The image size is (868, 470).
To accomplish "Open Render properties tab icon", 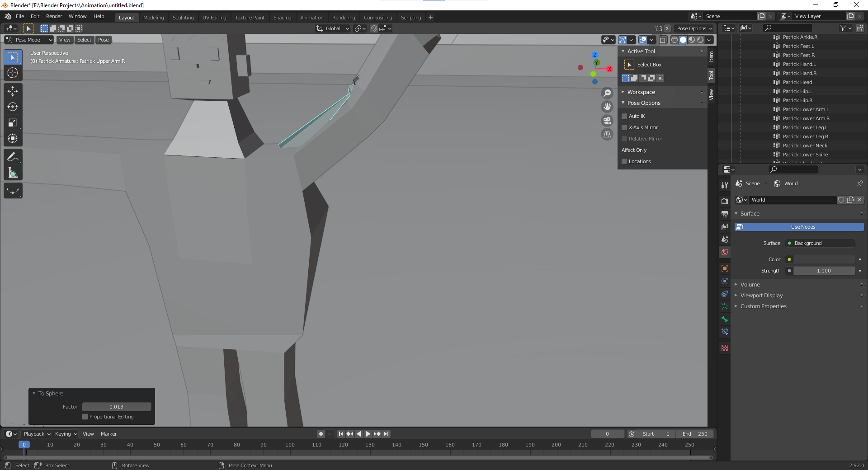I will [x=725, y=201].
